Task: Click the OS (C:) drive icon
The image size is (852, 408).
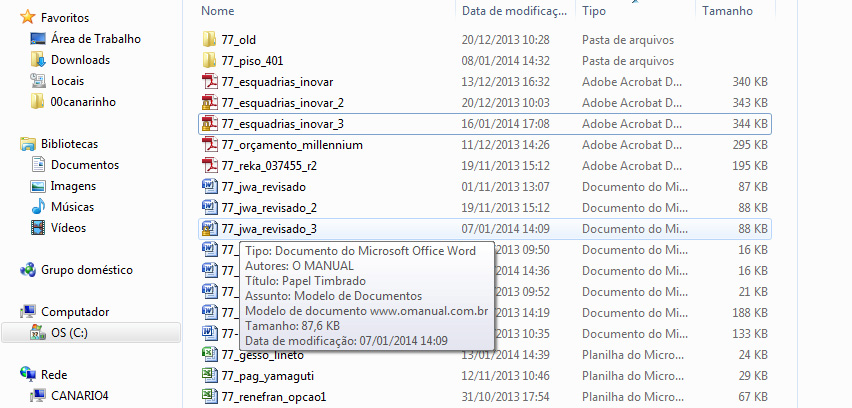Action: click(x=38, y=333)
